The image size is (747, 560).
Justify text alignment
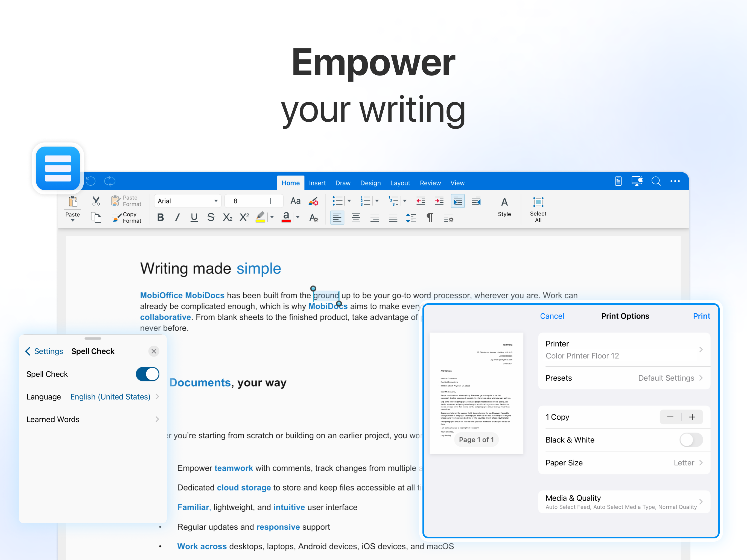(x=393, y=218)
